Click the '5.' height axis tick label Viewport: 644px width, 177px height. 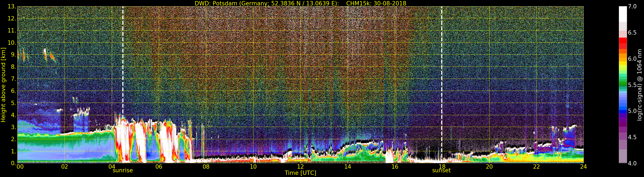[14, 103]
